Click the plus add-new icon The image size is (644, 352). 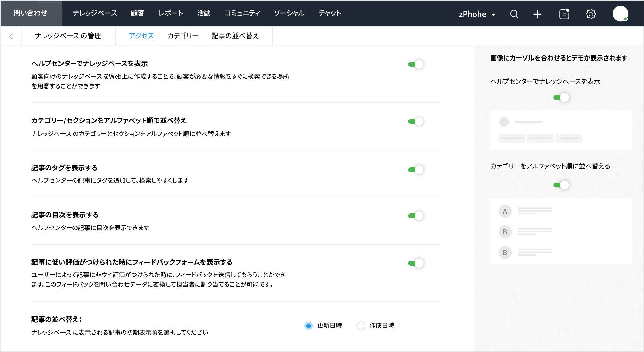click(537, 14)
